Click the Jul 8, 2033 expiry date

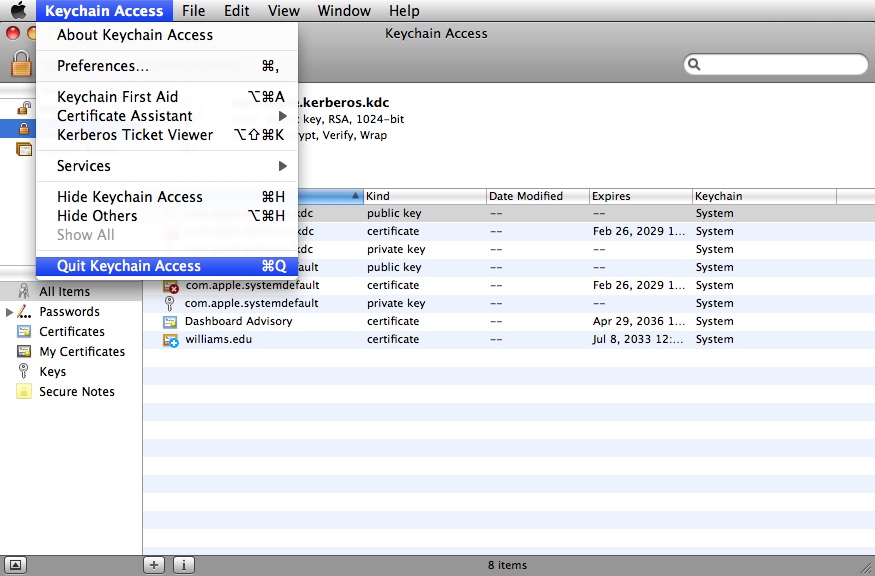638,339
